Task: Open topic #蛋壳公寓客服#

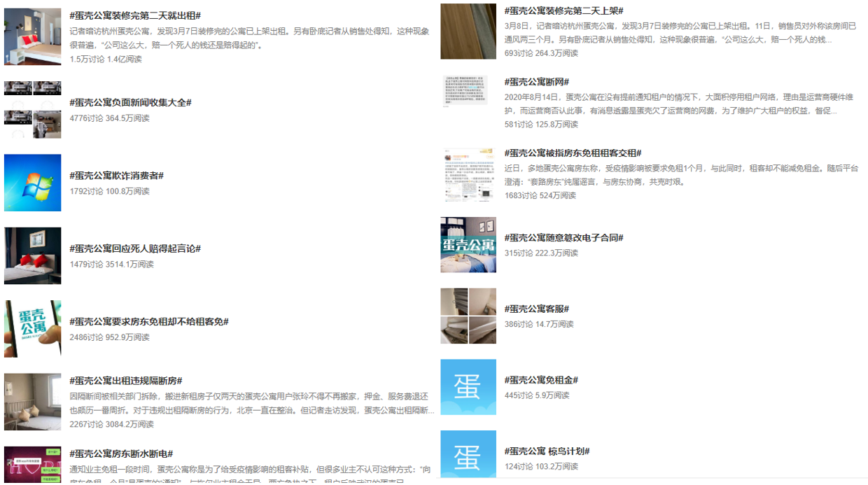Action: [537, 309]
